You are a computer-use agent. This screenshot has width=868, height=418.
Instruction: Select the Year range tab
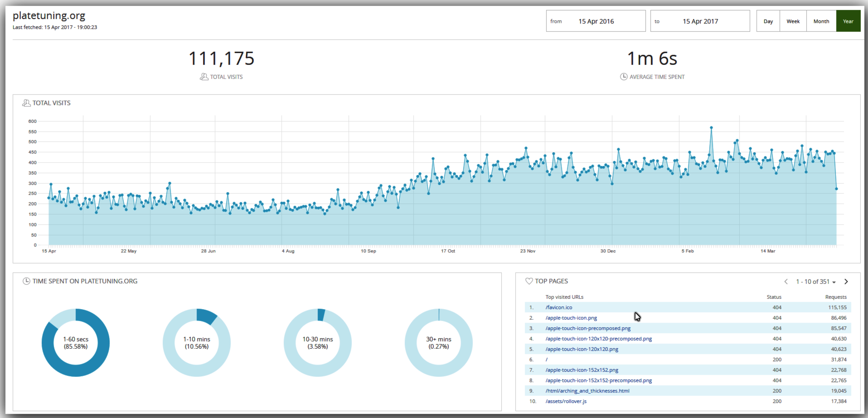(x=848, y=21)
